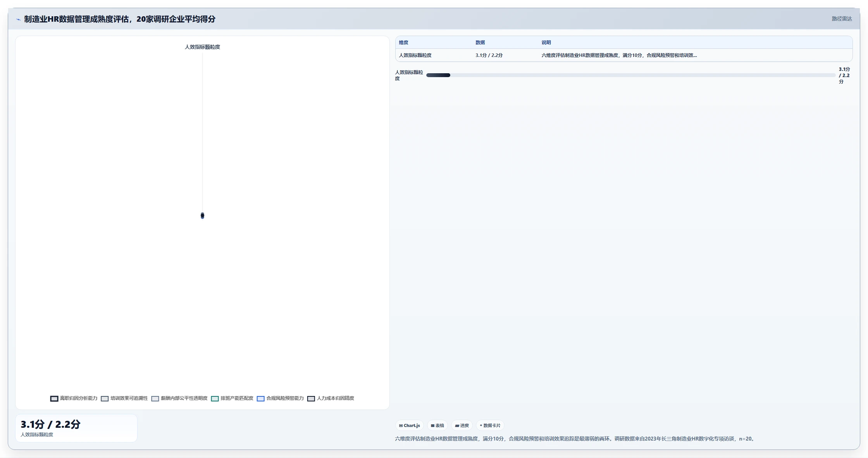The height and width of the screenshot is (458, 868).
Task: Click the 人效指标颗粒度 cell in table
Action: pyautogui.click(x=415, y=55)
